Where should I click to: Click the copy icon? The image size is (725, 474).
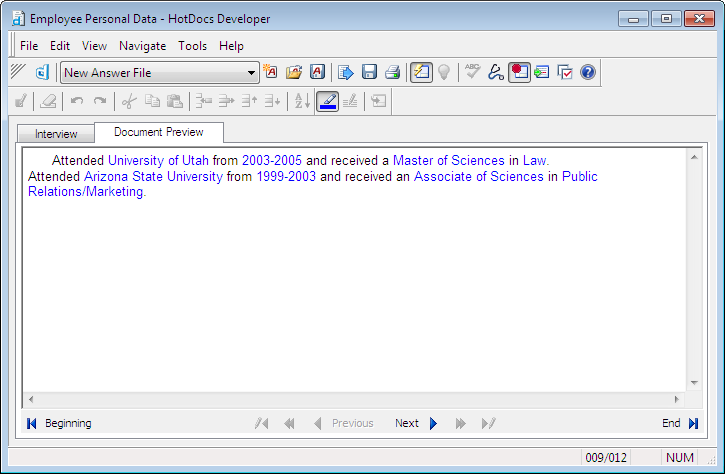click(x=152, y=101)
